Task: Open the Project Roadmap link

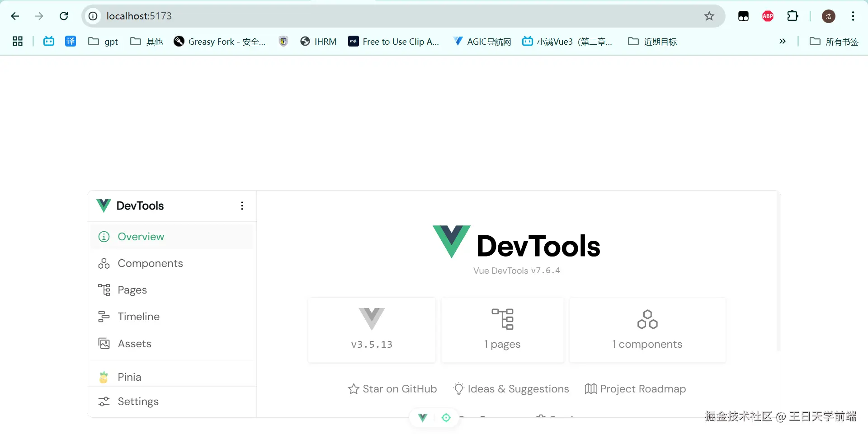Action: click(x=635, y=389)
